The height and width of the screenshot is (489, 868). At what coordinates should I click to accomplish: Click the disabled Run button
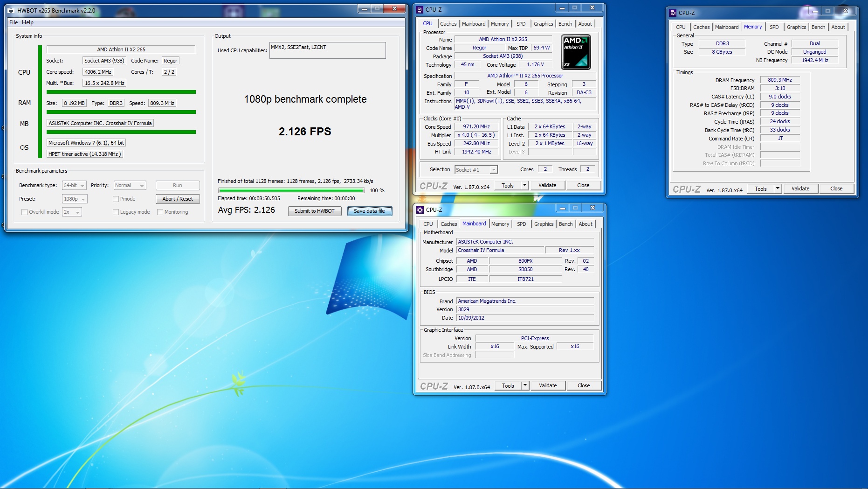178,185
